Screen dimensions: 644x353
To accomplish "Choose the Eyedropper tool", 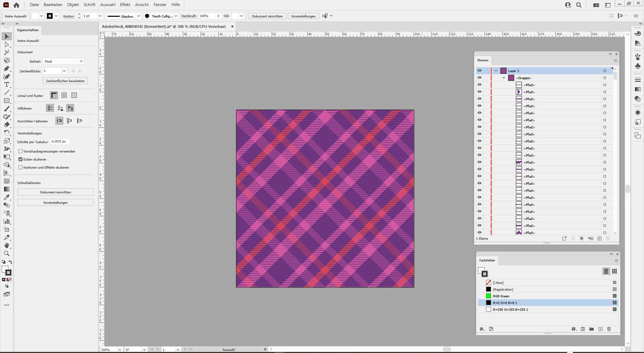I will 7,197.
